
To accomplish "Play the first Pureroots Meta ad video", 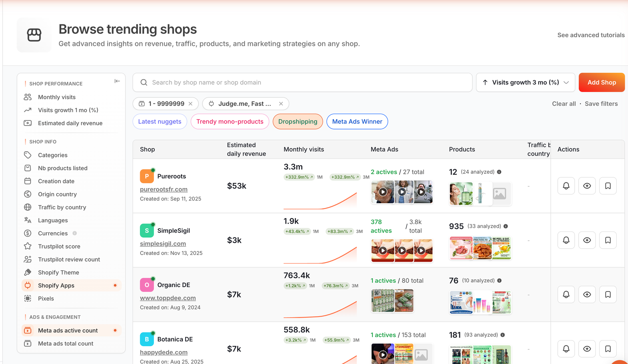I will (x=383, y=192).
